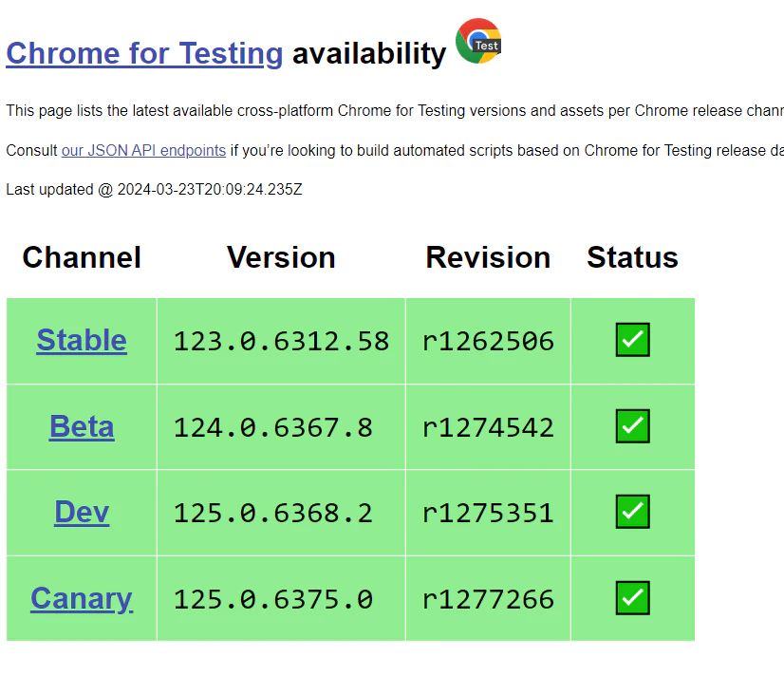This screenshot has width=784, height=676.
Task: Go to the Stable channel link
Action: coord(82,341)
